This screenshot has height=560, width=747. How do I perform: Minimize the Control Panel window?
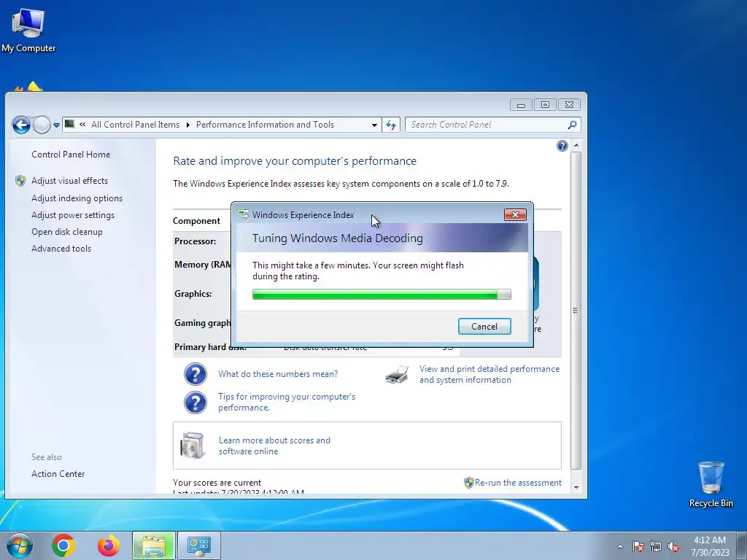pyautogui.click(x=521, y=105)
